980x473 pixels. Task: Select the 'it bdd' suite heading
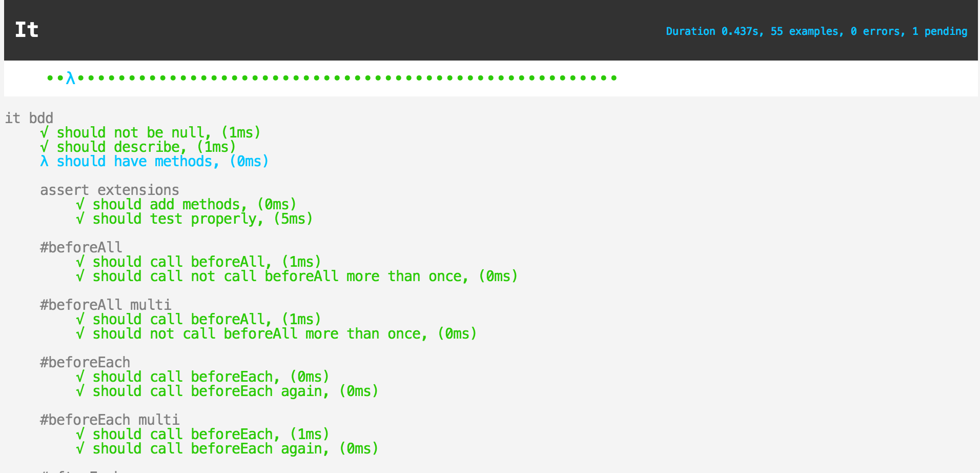click(x=29, y=118)
